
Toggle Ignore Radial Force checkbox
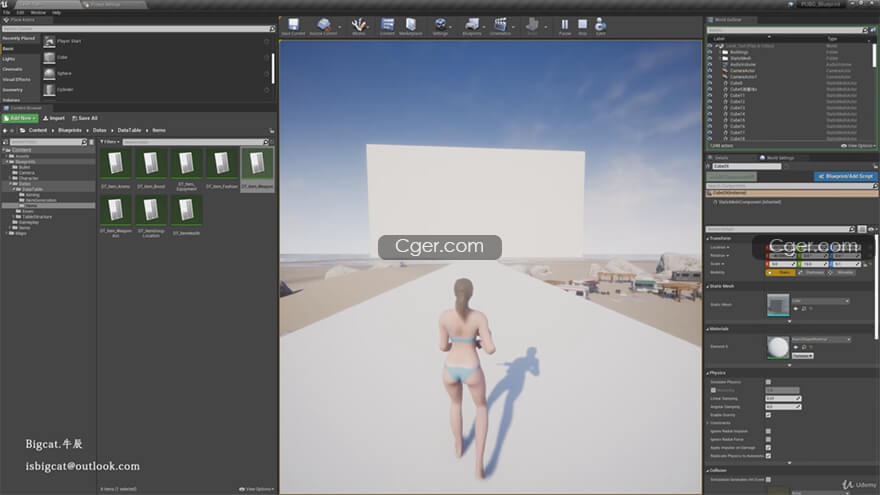(x=768, y=439)
